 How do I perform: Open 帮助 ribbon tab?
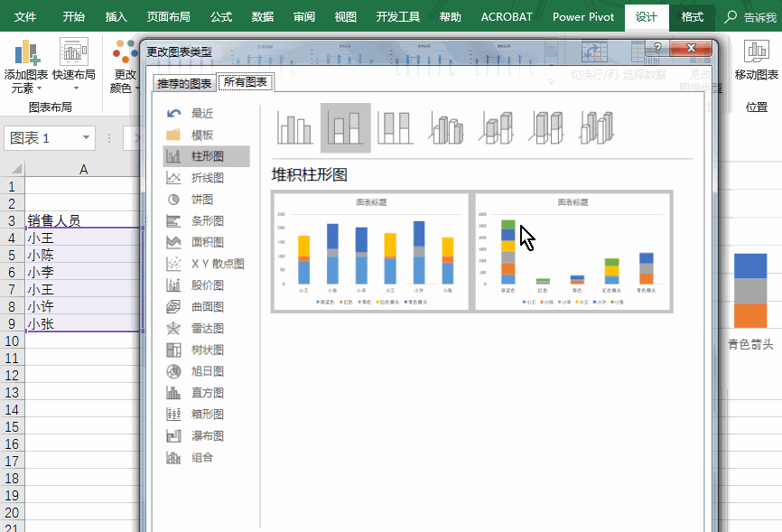451,16
